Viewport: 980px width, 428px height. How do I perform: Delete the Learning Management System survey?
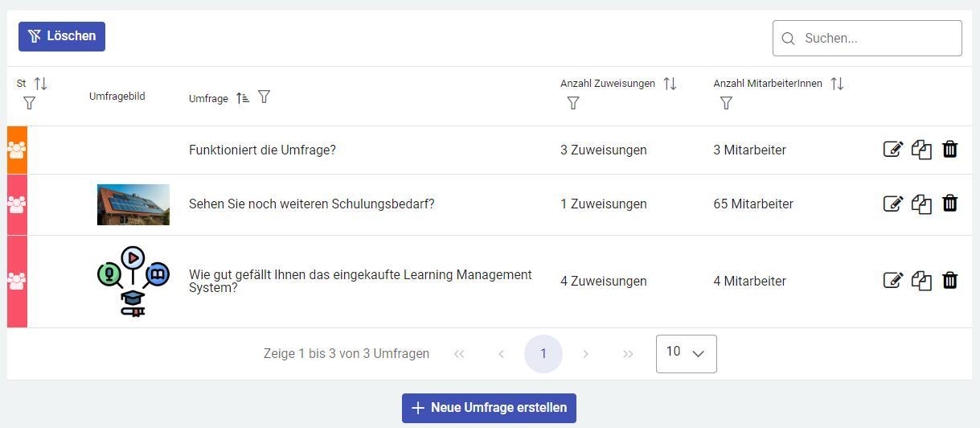pos(949,281)
